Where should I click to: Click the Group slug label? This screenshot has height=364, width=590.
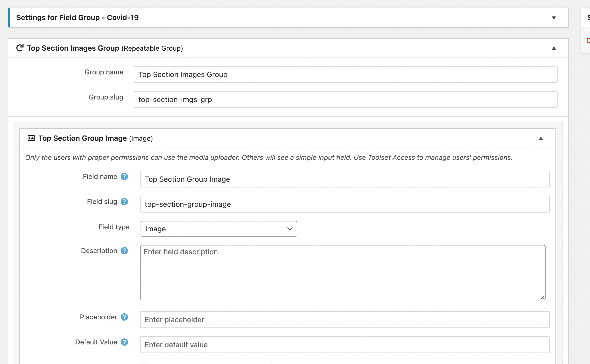pos(106,97)
